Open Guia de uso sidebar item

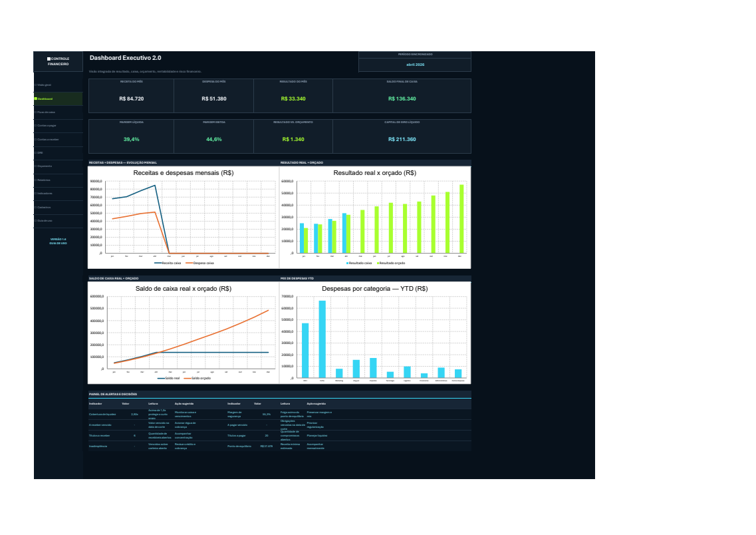[58, 220]
